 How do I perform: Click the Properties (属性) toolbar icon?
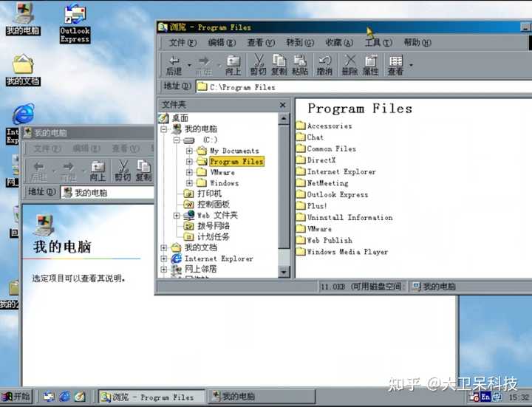[370, 65]
